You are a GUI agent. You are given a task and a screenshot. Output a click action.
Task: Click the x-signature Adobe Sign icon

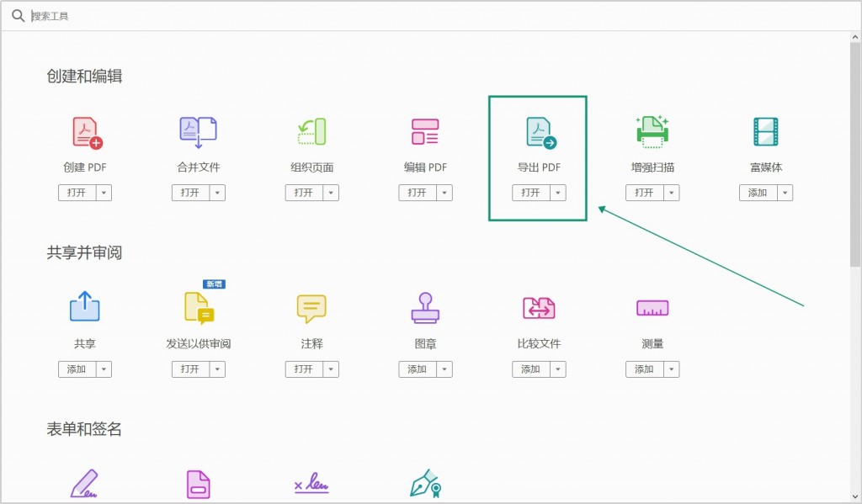(311, 483)
